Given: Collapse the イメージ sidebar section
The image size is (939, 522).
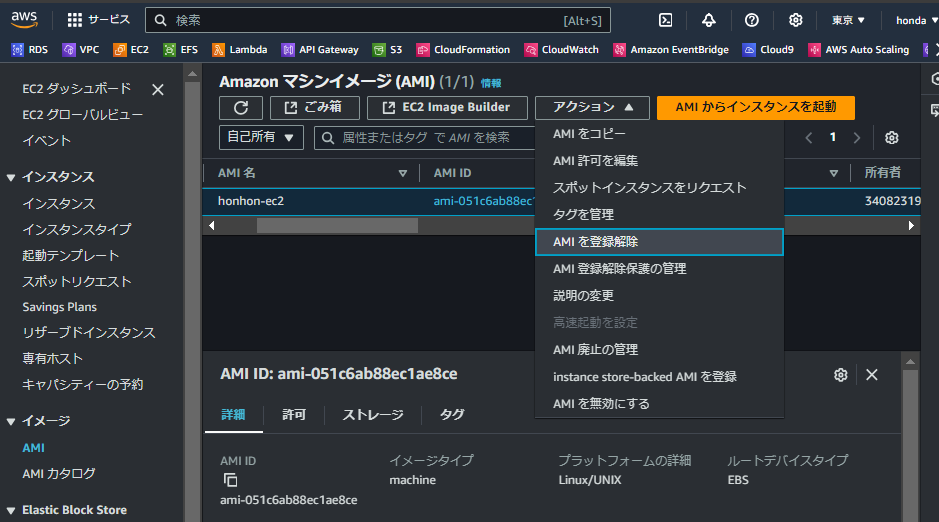Looking at the screenshot, I should pyautogui.click(x=11, y=421).
